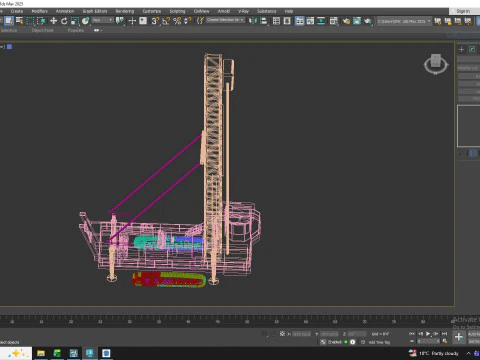Screen dimensions: 480x360
Task: Select the Select Object tool
Action: (x=9, y=21)
